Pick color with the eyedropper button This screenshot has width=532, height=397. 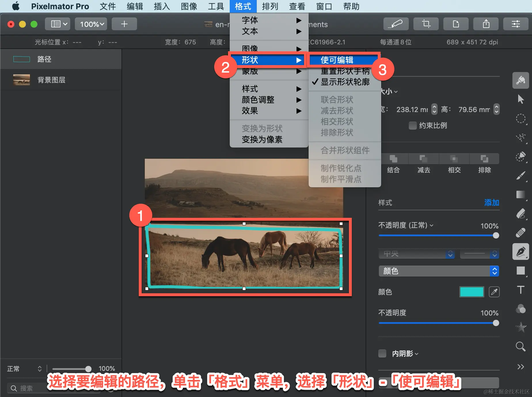(x=494, y=292)
